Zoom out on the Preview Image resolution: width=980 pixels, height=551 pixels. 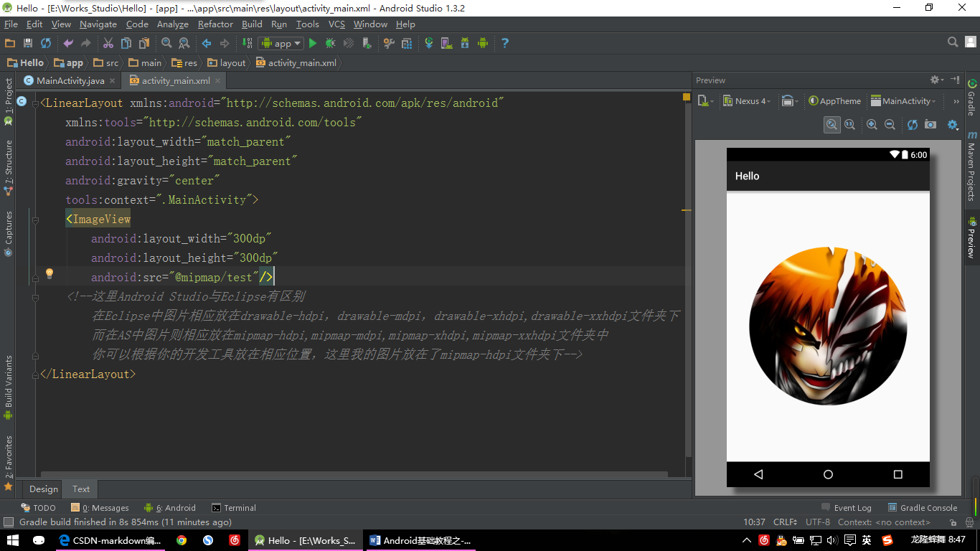click(890, 124)
